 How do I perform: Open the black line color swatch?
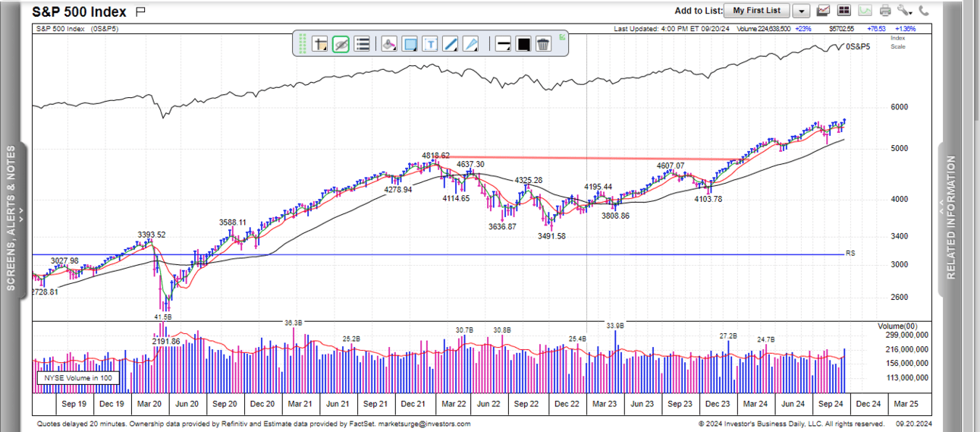[x=523, y=44]
